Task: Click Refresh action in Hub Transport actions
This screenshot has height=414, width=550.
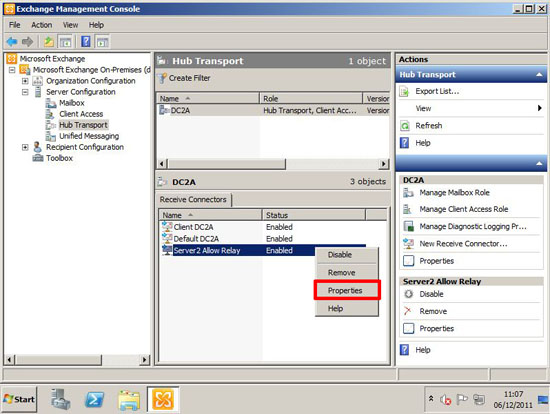Action: 429,126
